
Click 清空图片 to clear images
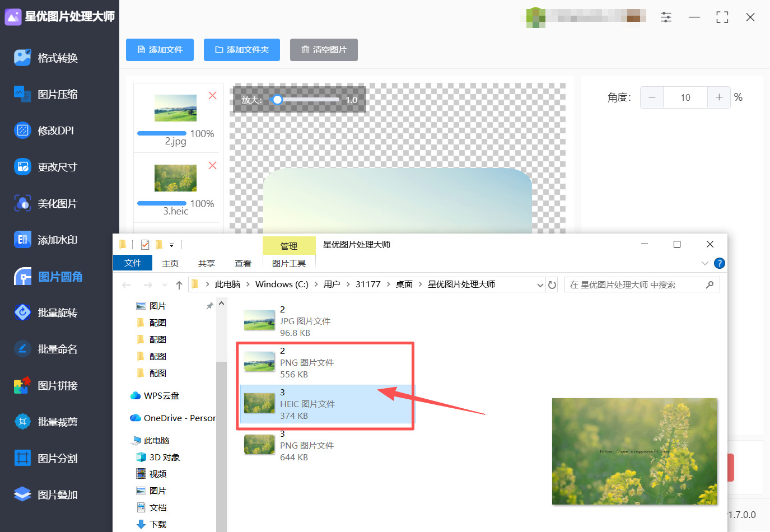324,50
